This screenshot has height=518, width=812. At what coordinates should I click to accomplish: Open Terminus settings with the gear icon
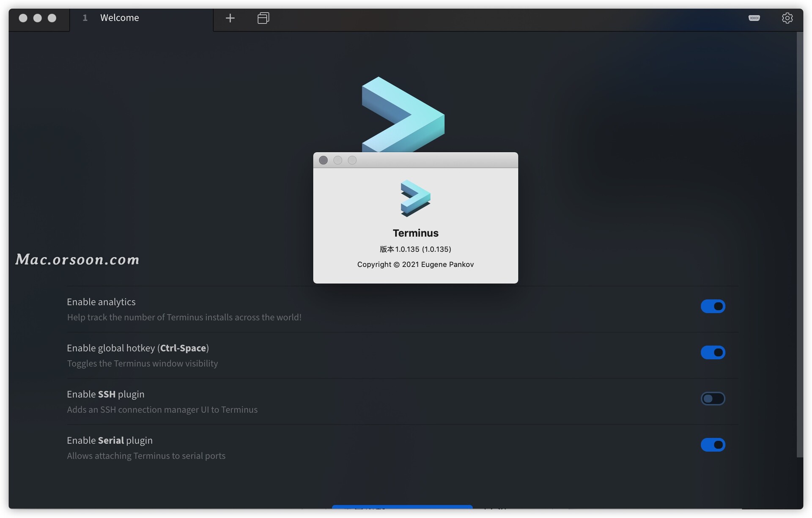click(x=787, y=18)
